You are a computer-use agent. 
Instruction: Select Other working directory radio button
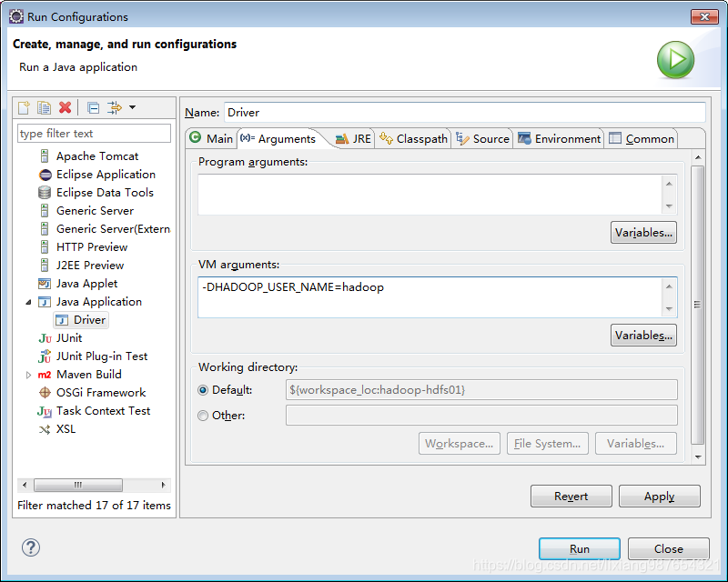point(203,416)
